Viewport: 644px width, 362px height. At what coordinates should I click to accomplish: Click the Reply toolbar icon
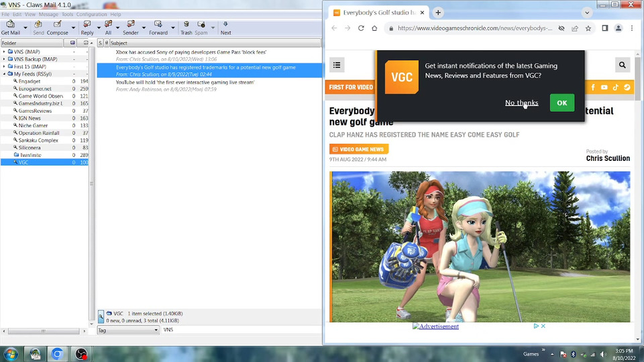tap(87, 27)
